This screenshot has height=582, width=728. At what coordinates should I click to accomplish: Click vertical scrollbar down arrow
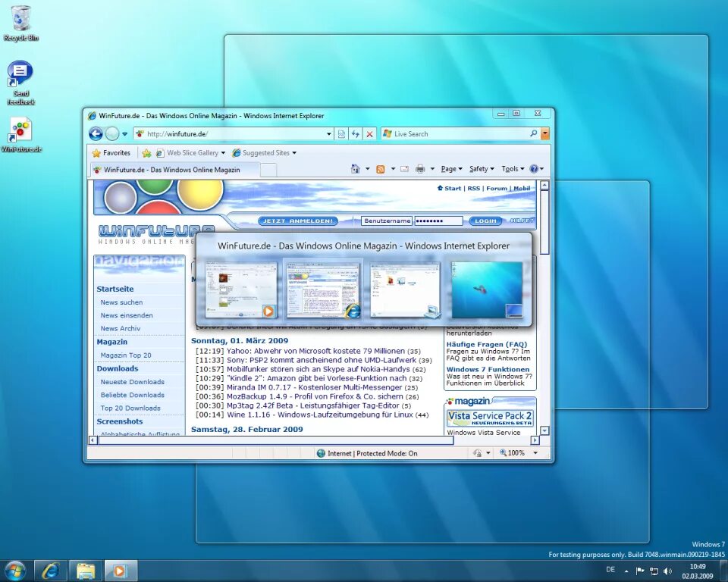point(544,430)
